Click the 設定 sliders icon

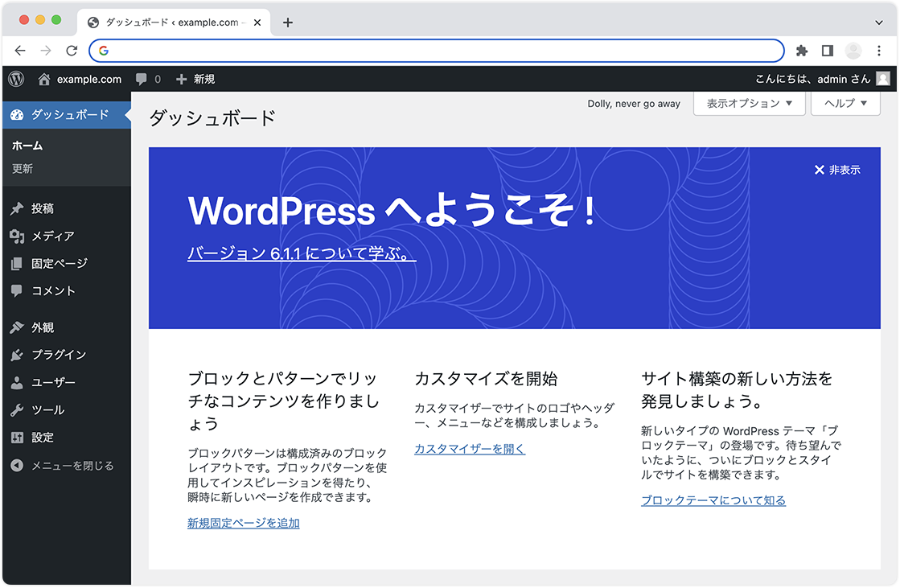click(17, 438)
